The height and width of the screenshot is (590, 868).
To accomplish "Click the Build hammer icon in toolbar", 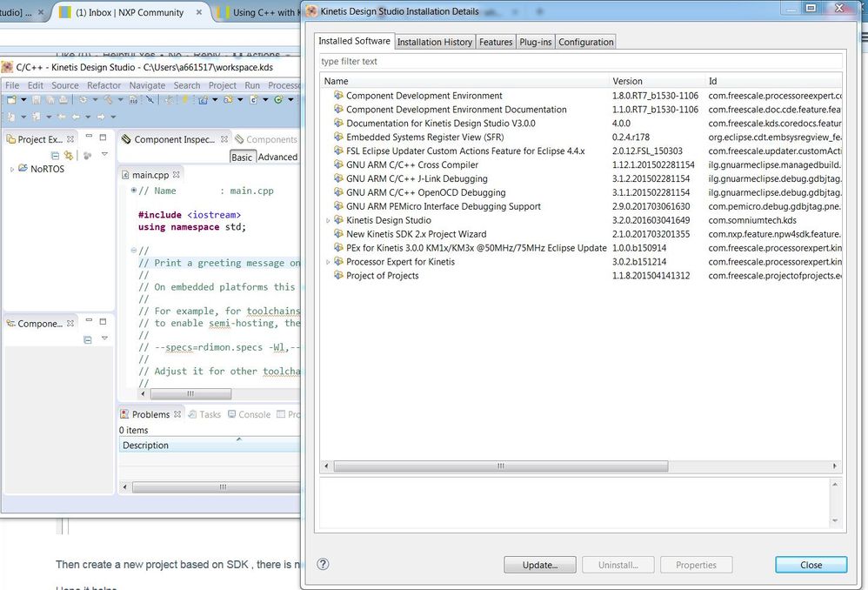I will click(x=108, y=100).
